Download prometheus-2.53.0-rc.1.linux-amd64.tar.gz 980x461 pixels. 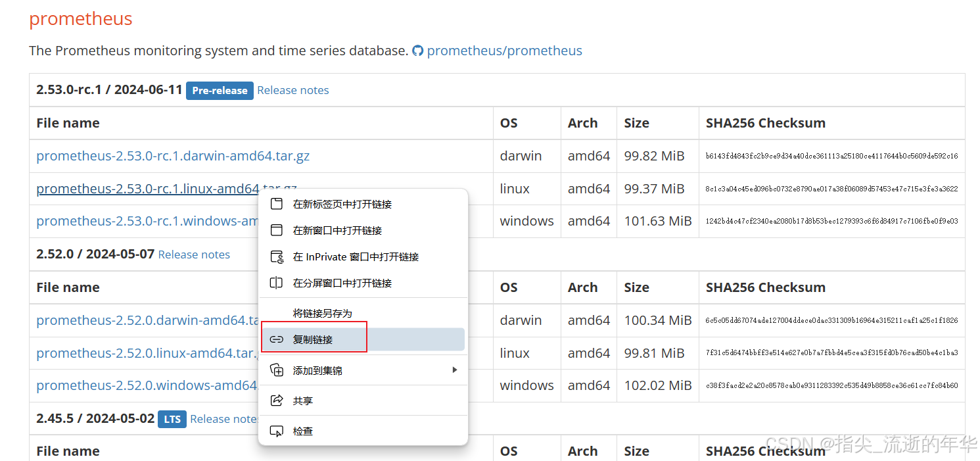[x=148, y=189]
